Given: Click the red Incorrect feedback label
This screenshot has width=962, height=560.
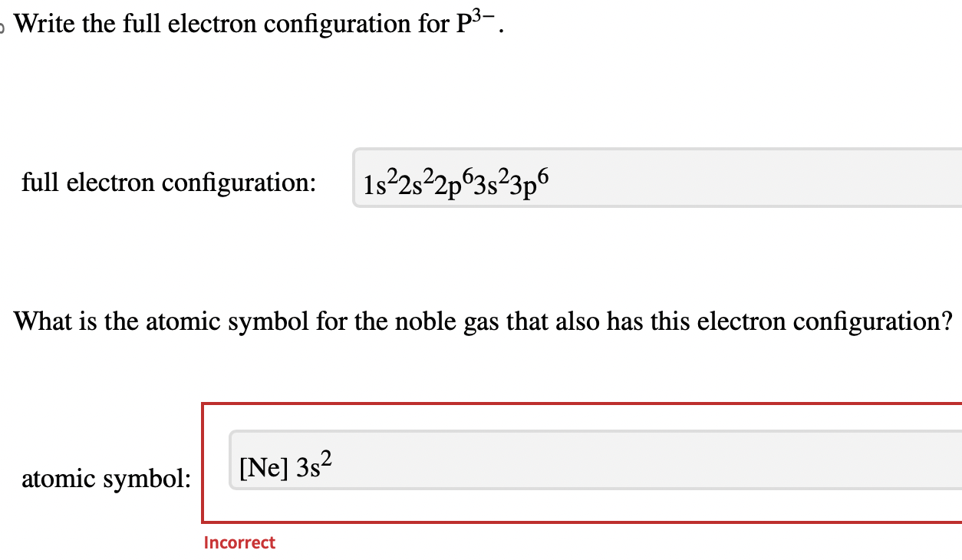Looking at the screenshot, I should [239, 542].
